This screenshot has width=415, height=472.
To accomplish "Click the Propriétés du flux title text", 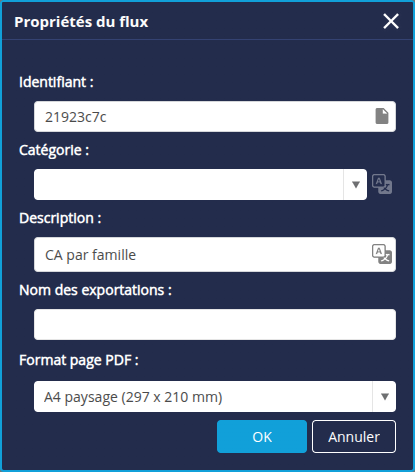I will [x=81, y=22].
